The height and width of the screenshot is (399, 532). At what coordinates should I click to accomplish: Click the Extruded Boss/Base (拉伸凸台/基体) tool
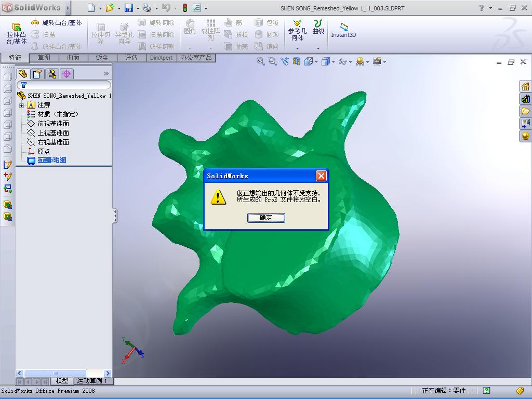coord(16,33)
